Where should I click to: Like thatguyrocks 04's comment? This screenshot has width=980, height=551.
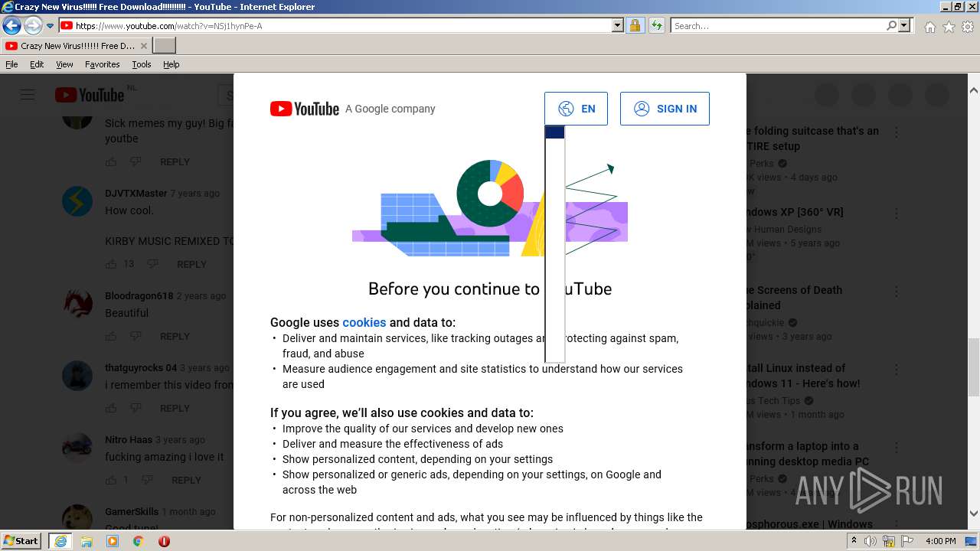coord(111,408)
